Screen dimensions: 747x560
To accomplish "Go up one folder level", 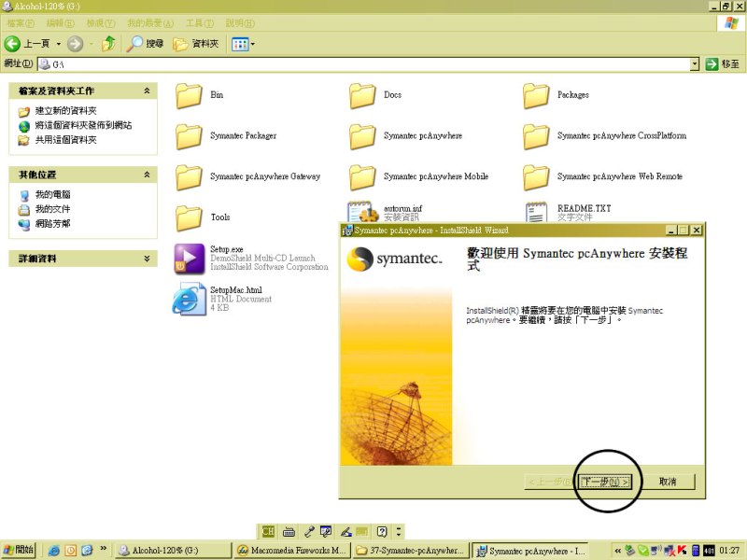I will (x=109, y=44).
